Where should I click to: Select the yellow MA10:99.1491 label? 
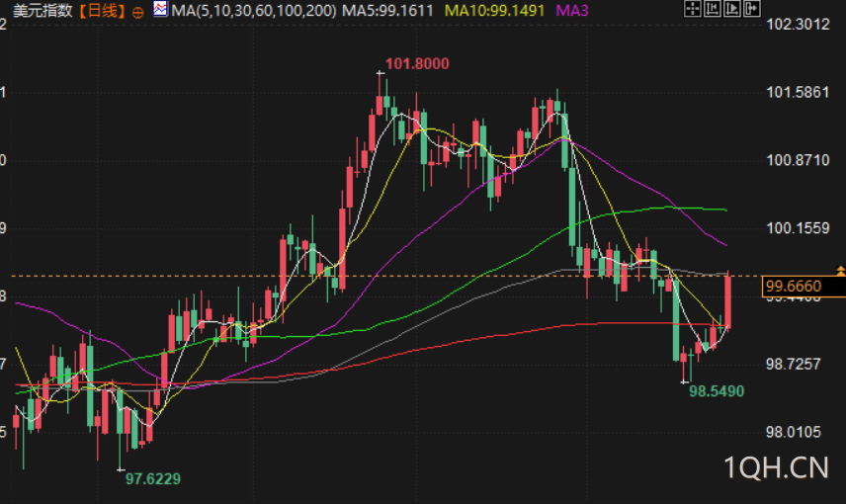tap(494, 10)
